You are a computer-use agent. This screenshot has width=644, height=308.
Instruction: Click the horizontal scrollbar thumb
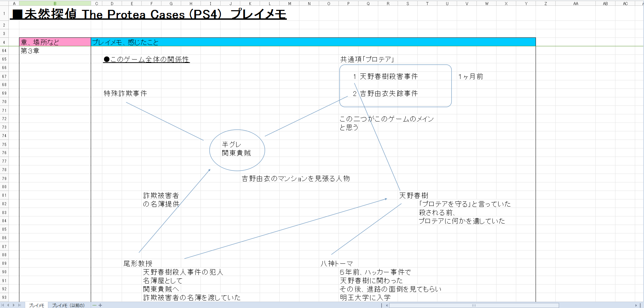(x=474, y=305)
